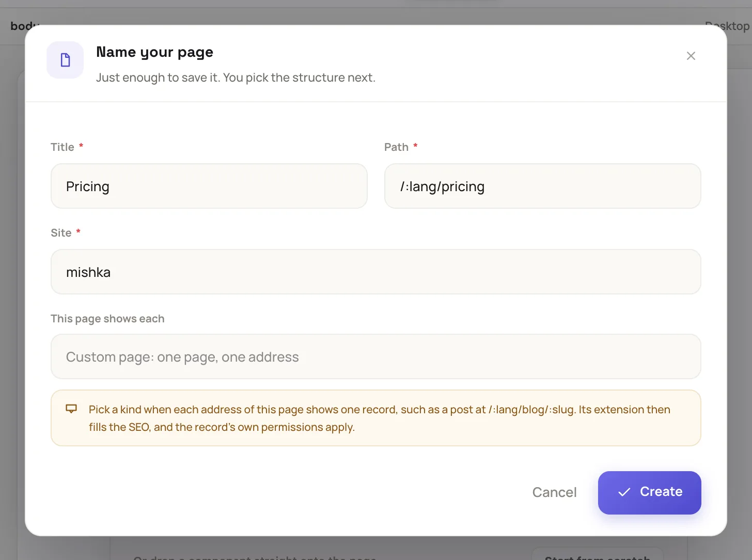This screenshot has height=560, width=752.
Task: Open the 'This page shows each' selector
Action: (376, 356)
